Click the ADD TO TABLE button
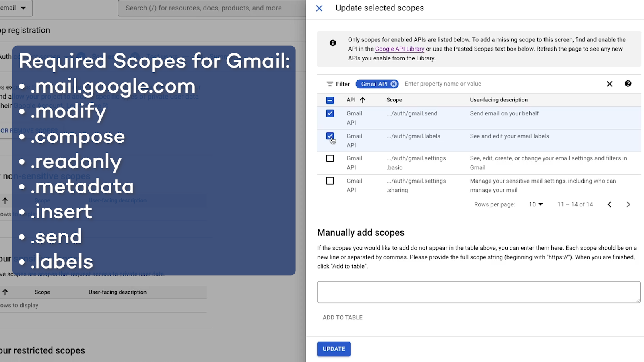The image size is (644, 362). pos(343,317)
